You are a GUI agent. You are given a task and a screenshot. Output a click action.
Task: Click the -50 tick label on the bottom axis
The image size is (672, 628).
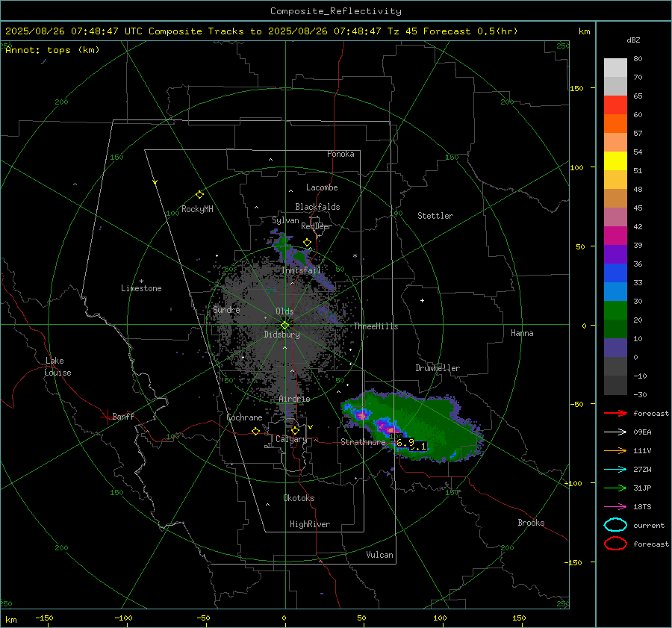[203, 618]
